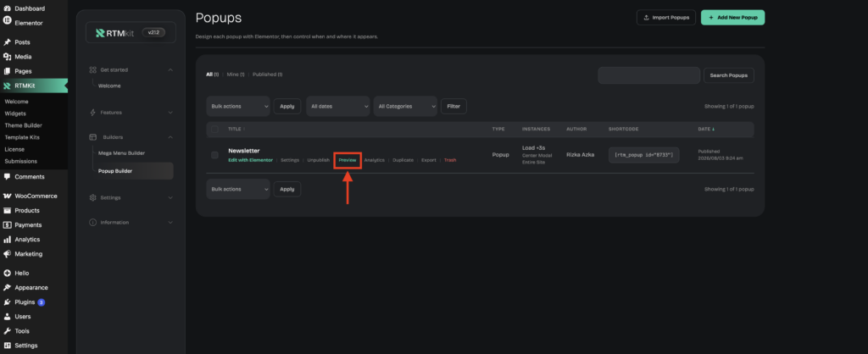Open Mega Menu Builder item

pos(122,152)
